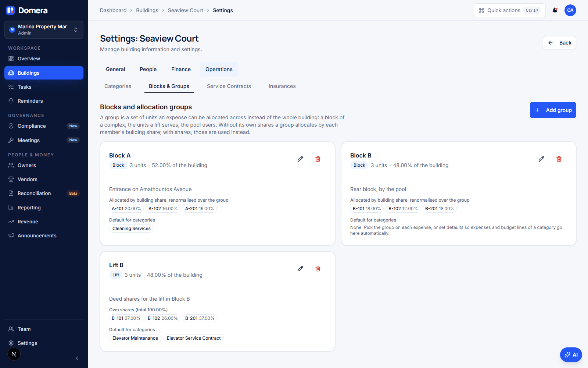Open the Owners page
Image resolution: width=588 pixels, height=368 pixels.
click(x=44, y=165)
